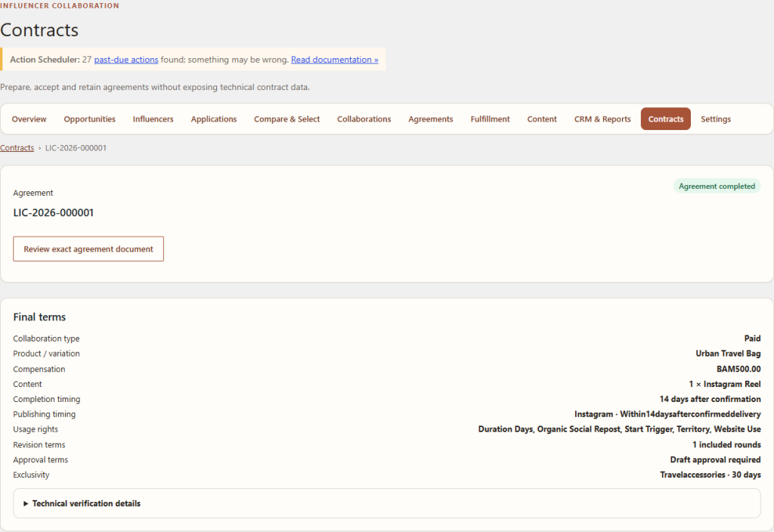Select the Product / variation label
This screenshot has height=532, width=774.
coord(46,354)
